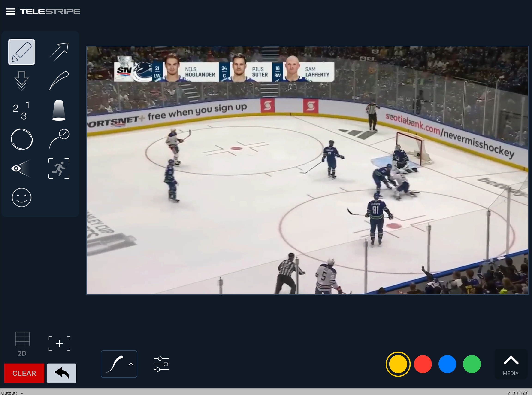Screen dimensions: 532x395
Task: Choose the ball trajectory tool
Action: pyautogui.click(x=59, y=139)
